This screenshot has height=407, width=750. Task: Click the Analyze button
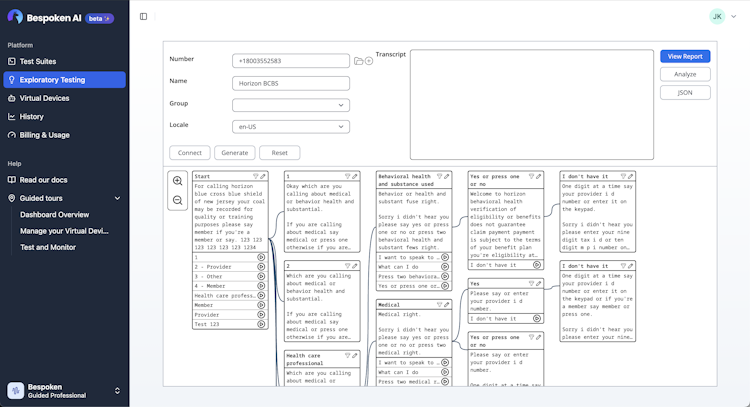tap(685, 74)
